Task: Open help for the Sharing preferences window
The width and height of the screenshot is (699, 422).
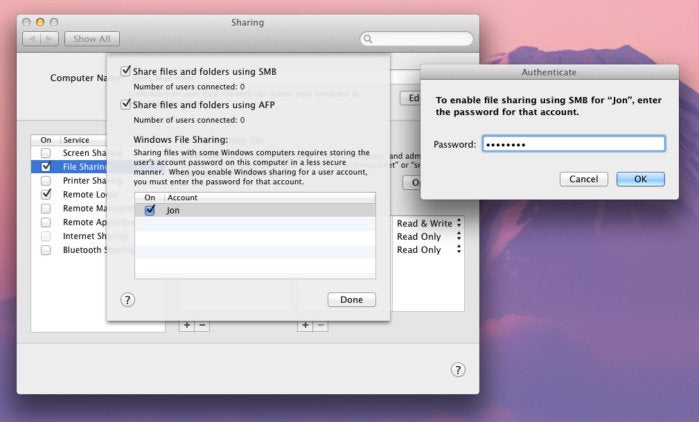Action: 458,369
